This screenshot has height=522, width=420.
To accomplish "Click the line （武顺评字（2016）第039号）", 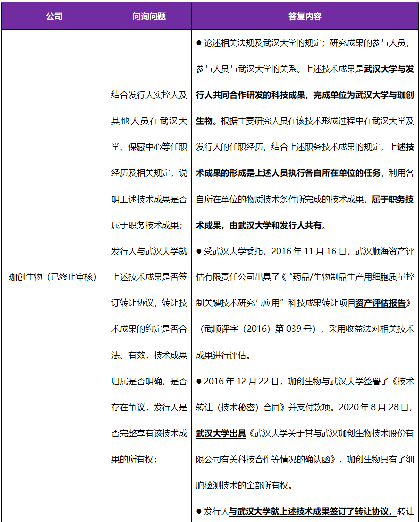I will pos(305,329).
